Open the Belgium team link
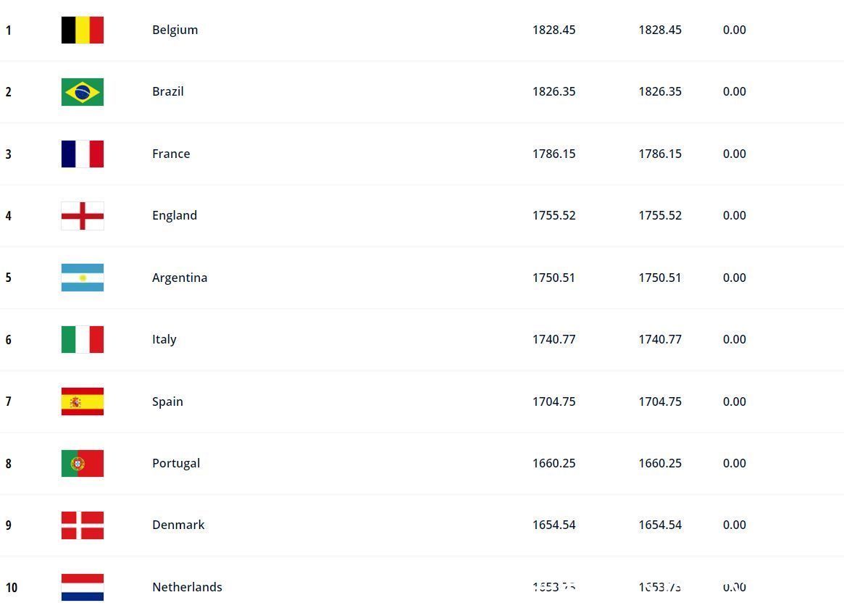This screenshot has height=616, width=844. [175, 30]
